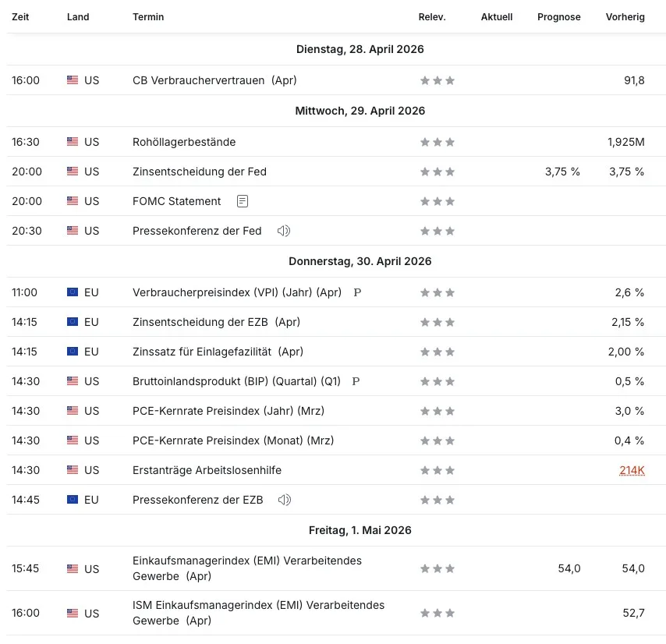
Task: Click the Zeit column header
Action: (20, 17)
